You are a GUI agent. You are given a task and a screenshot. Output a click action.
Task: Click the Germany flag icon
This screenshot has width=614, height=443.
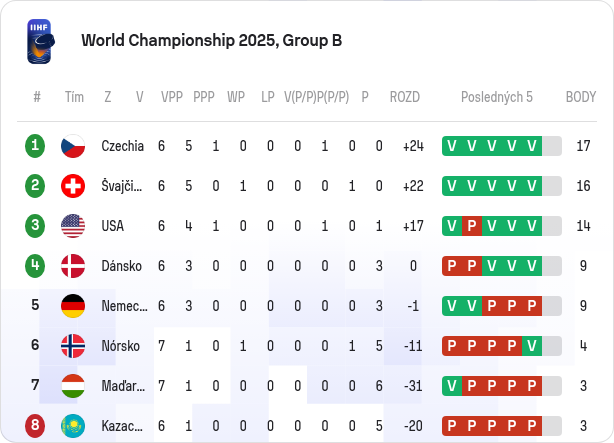[x=73, y=306]
